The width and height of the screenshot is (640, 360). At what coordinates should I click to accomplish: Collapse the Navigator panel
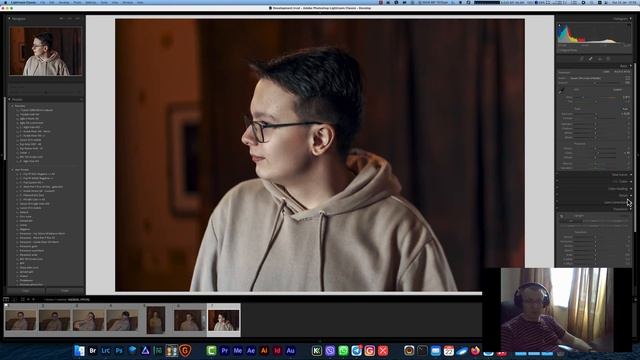(9, 18)
